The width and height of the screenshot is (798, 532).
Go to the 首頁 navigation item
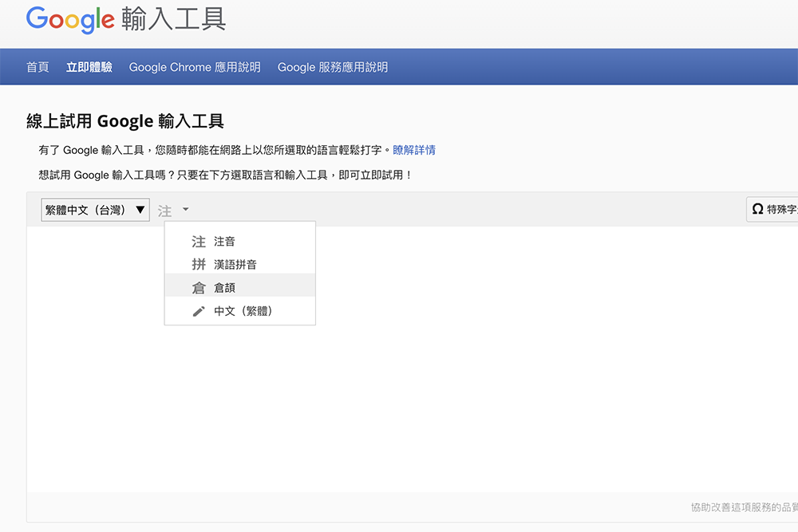(37, 67)
